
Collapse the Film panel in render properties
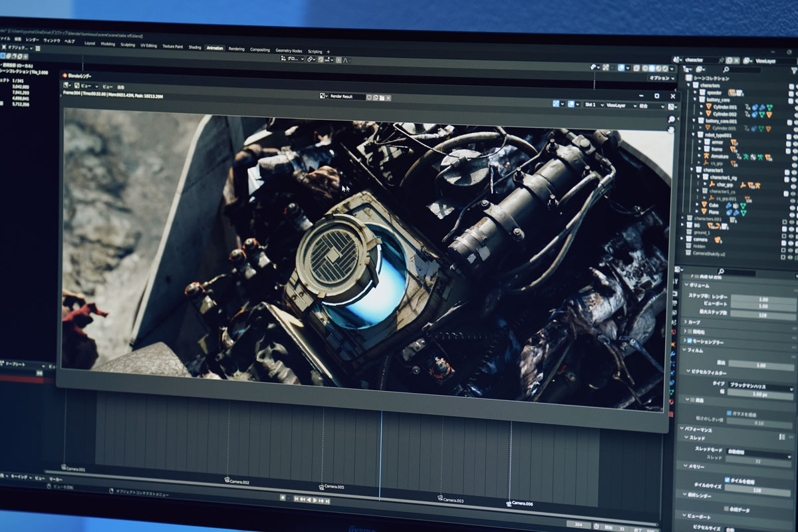(686, 350)
